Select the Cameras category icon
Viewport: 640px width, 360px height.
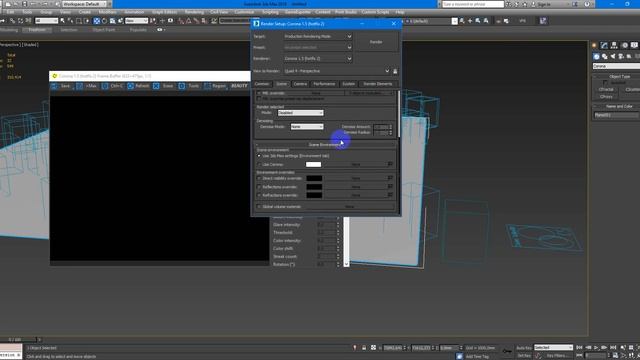click(621, 56)
